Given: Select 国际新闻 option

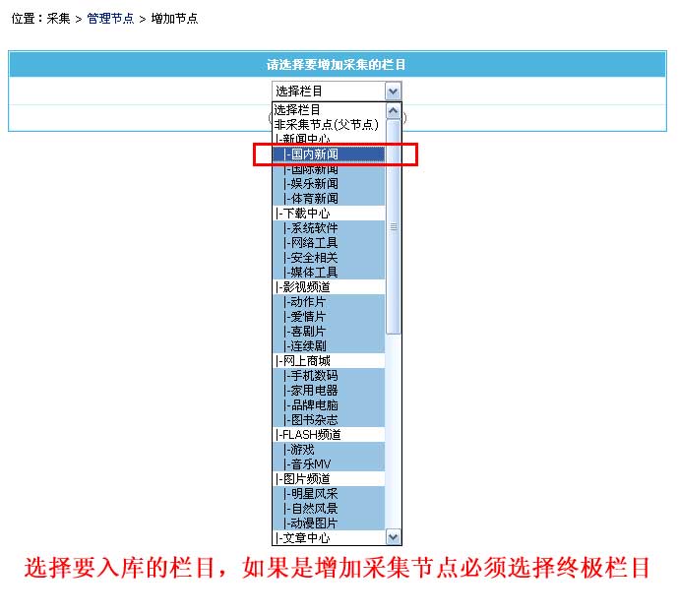Looking at the screenshot, I should coord(311,169).
